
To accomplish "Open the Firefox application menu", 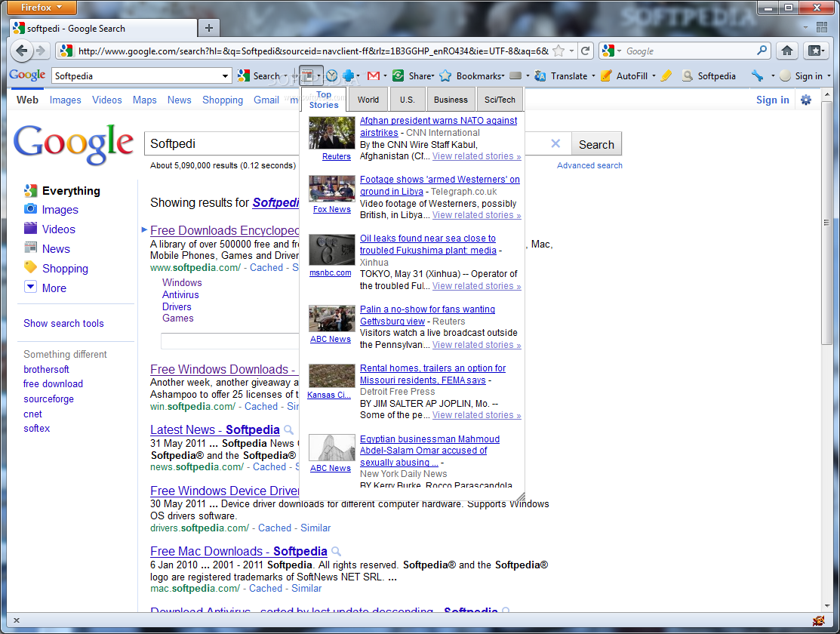I will point(42,8).
